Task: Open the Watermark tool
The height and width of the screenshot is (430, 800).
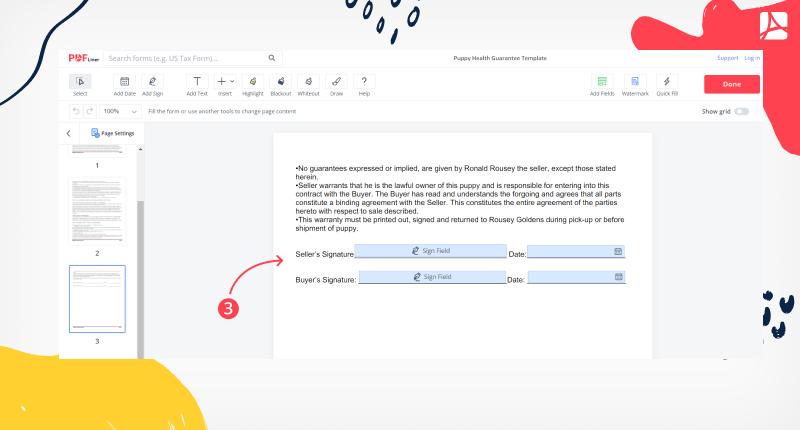Action: click(x=635, y=84)
